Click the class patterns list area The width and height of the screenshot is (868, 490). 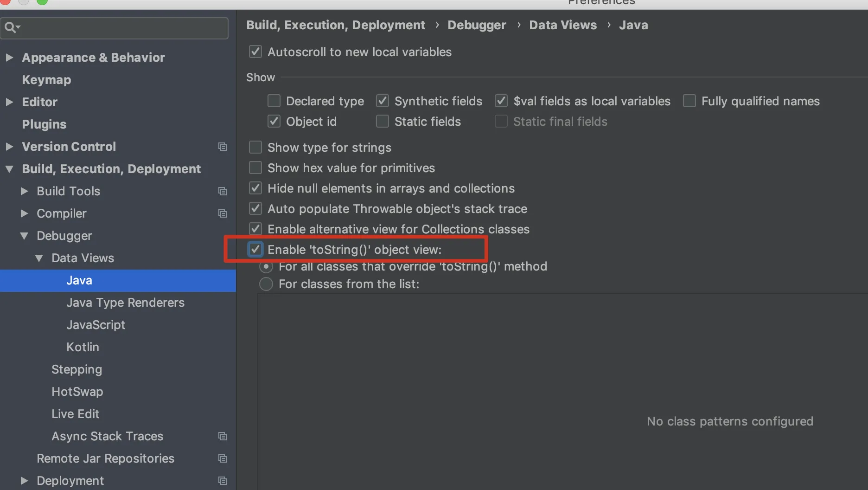pyautogui.click(x=562, y=391)
